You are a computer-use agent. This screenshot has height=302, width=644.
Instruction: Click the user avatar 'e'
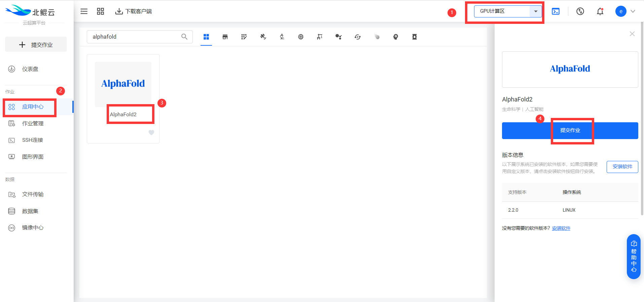click(x=621, y=11)
